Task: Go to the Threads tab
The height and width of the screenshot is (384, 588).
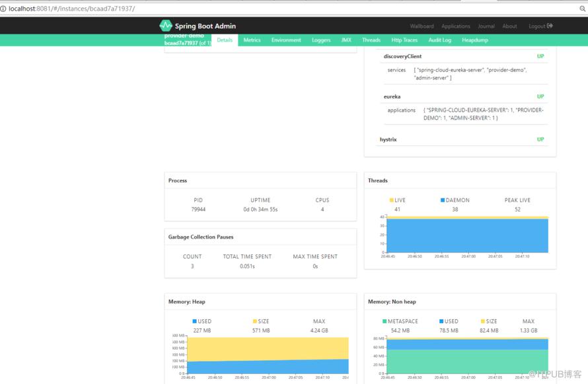Action: tap(371, 40)
